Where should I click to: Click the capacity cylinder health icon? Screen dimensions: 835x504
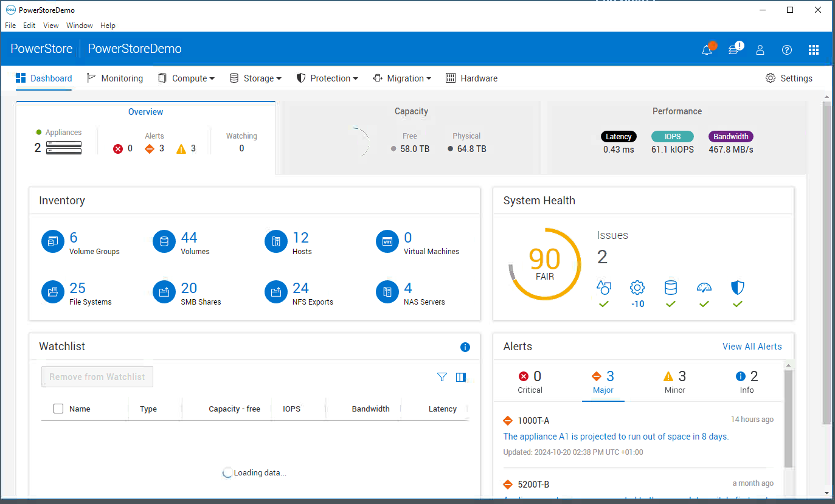pyautogui.click(x=671, y=288)
